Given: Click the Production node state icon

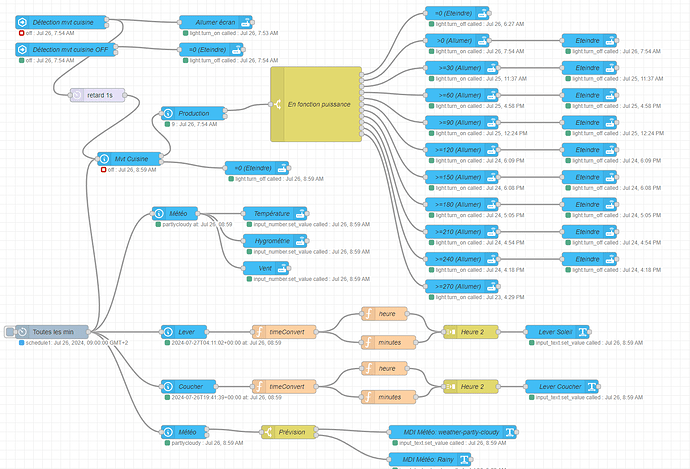Looking at the screenshot, I should [x=168, y=114].
